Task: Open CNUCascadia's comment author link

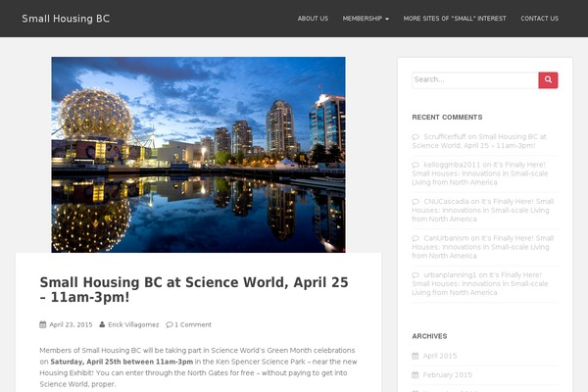Action: (446, 201)
